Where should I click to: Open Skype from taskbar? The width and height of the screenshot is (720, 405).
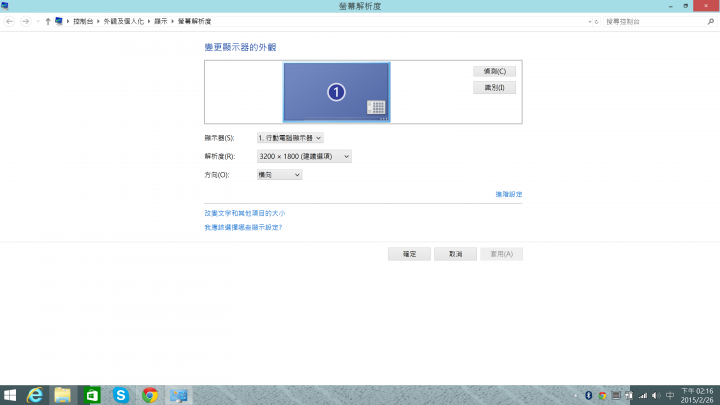(x=121, y=395)
